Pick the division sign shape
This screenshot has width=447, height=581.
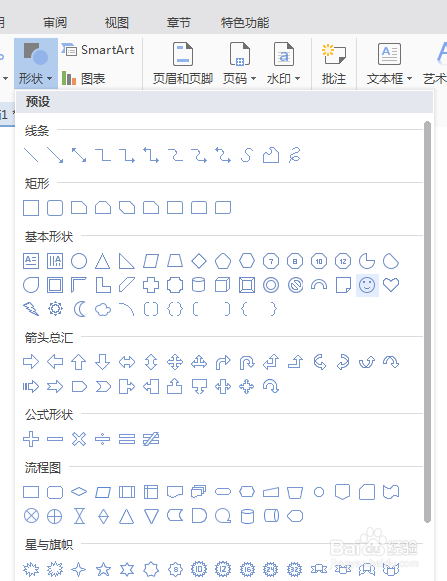(103, 439)
